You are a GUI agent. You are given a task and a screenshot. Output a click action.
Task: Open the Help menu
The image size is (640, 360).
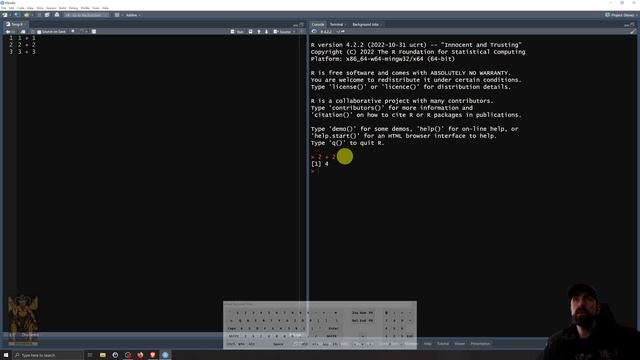(105, 8)
